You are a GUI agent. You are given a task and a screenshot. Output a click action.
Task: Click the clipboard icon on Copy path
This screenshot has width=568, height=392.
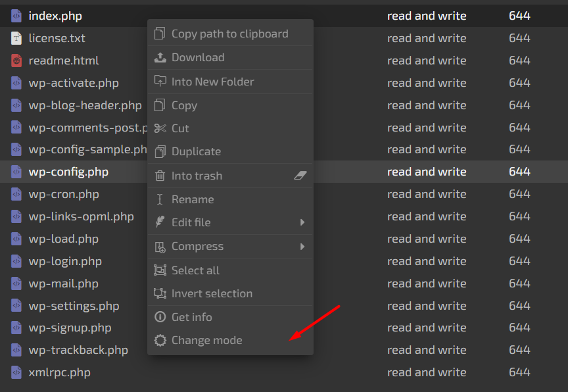pyautogui.click(x=160, y=34)
